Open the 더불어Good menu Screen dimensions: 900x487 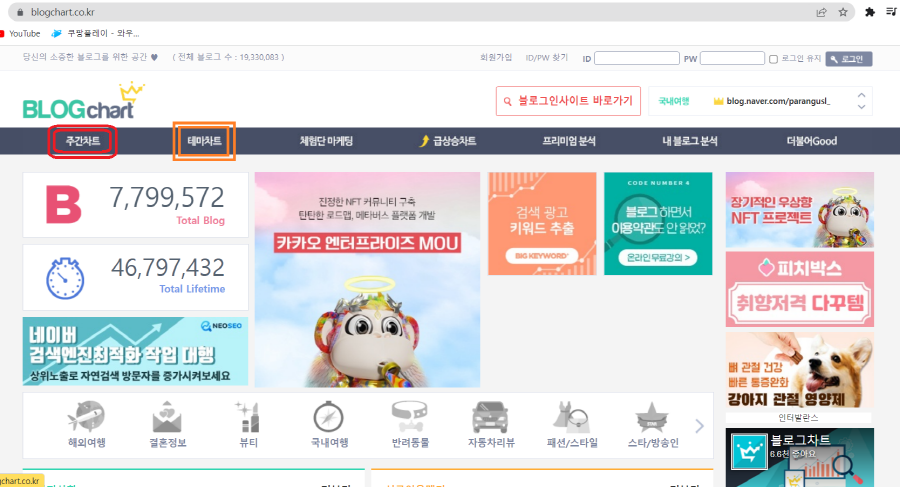coord(812,141)
